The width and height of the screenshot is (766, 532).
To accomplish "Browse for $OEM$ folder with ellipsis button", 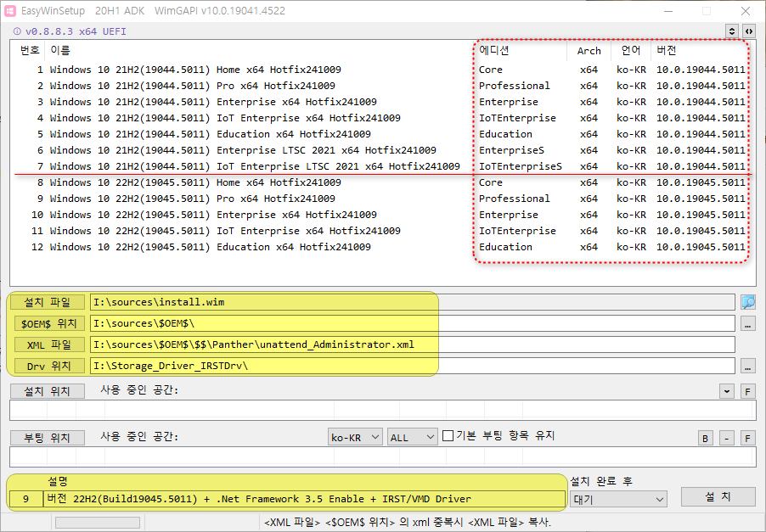I will click(x=747, y=323).
